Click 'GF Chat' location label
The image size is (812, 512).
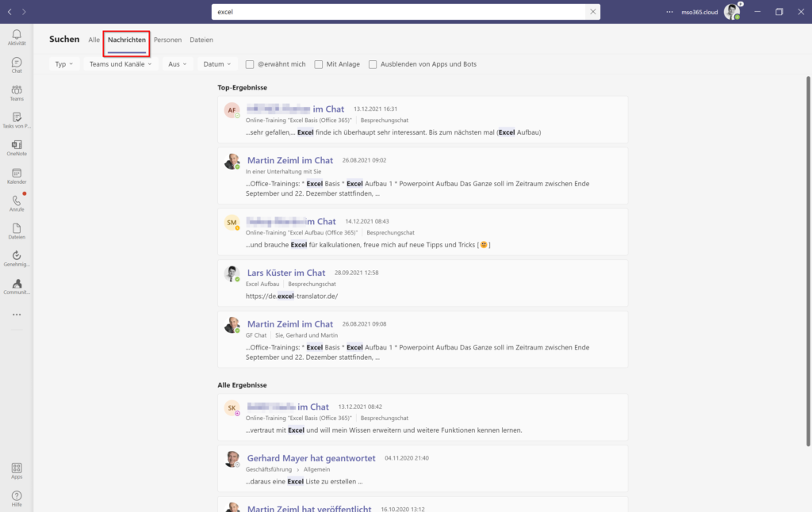(256, 335)
